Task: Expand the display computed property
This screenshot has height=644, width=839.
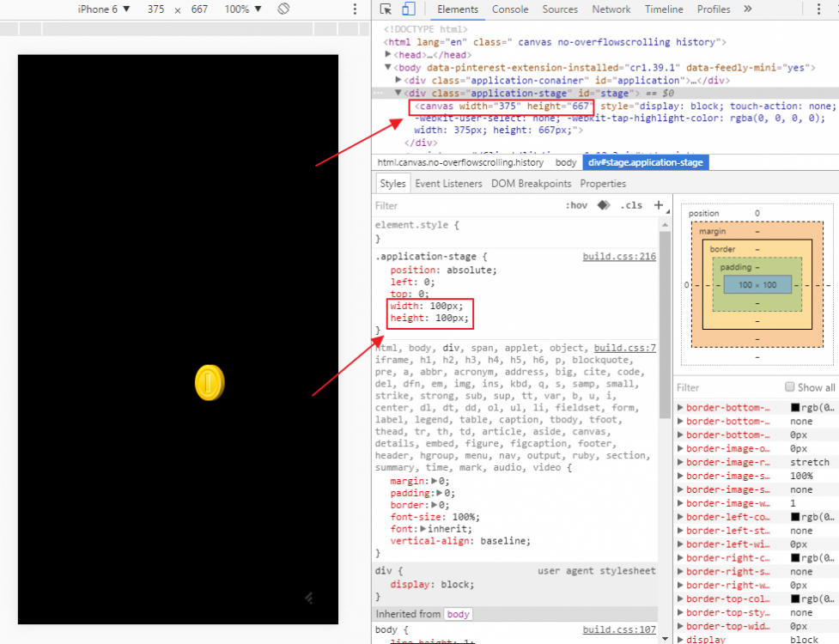Action: point(681,639)
